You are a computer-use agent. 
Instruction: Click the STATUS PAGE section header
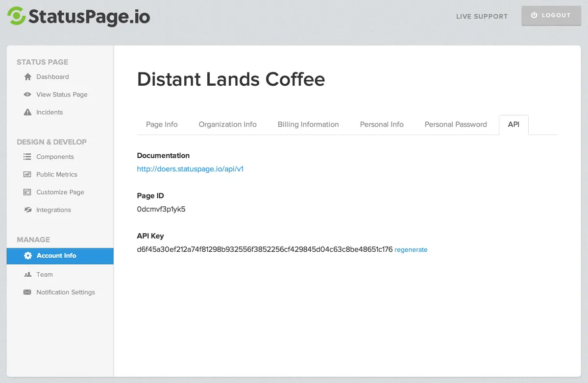point(42,62)
